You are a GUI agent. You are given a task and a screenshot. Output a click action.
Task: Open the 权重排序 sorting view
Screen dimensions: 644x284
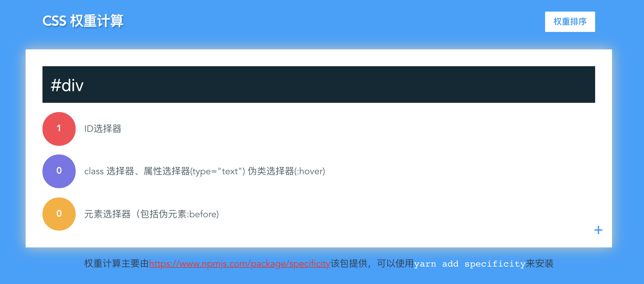570,22
